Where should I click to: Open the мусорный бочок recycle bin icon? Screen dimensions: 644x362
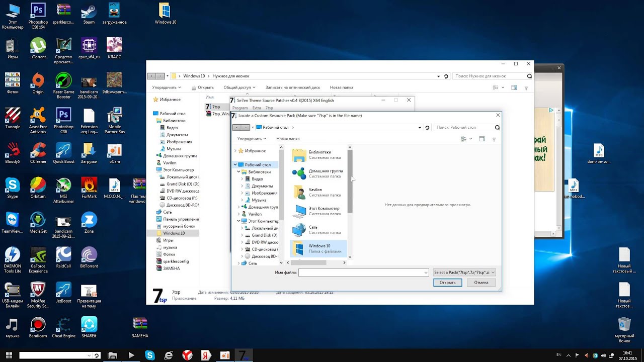624,329
